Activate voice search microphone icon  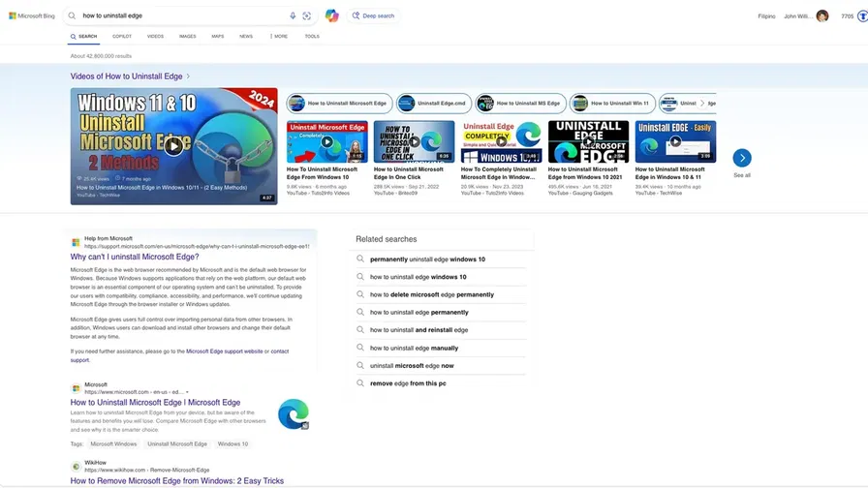293,15
